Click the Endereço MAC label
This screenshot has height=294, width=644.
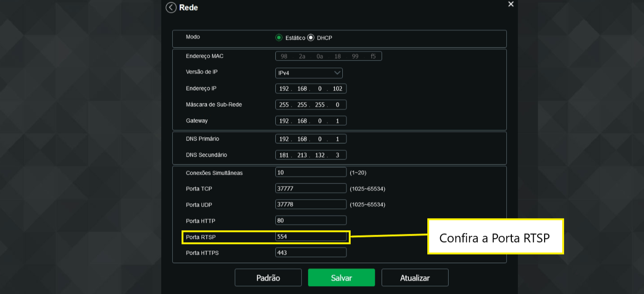pyautogui.click(x=205, y=56)
